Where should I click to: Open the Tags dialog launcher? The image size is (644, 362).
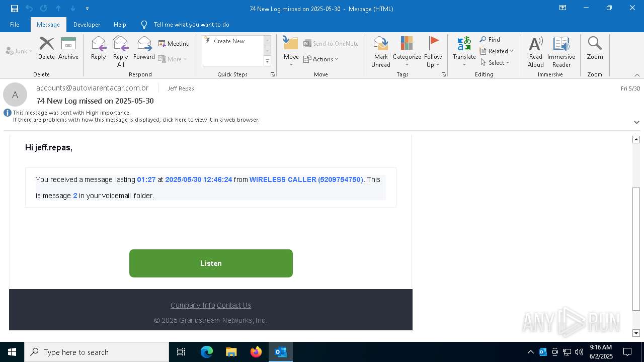(x=444, y=74)
